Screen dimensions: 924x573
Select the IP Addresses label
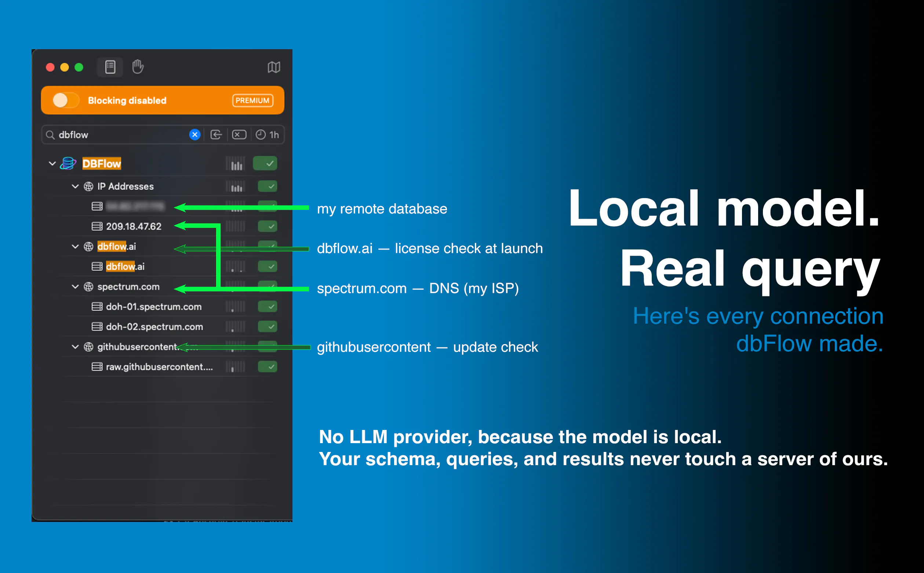pyautogui.click(x=125, y=186)
